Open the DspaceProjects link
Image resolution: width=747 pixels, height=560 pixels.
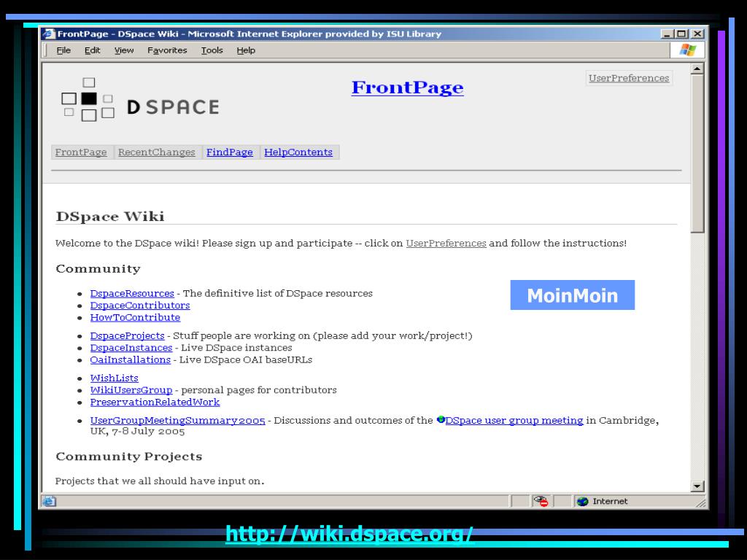point(127,335)
